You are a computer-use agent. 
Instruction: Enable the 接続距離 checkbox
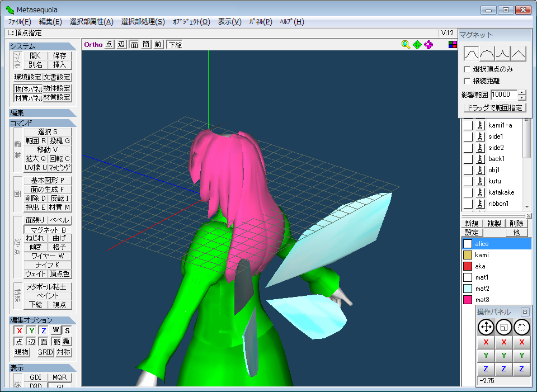tap(468, 81)
